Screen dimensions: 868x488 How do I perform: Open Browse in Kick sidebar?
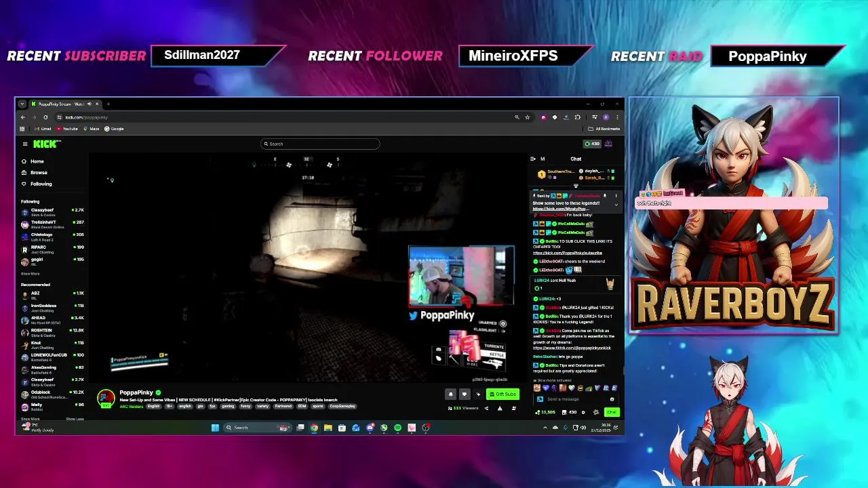(35, 172)
